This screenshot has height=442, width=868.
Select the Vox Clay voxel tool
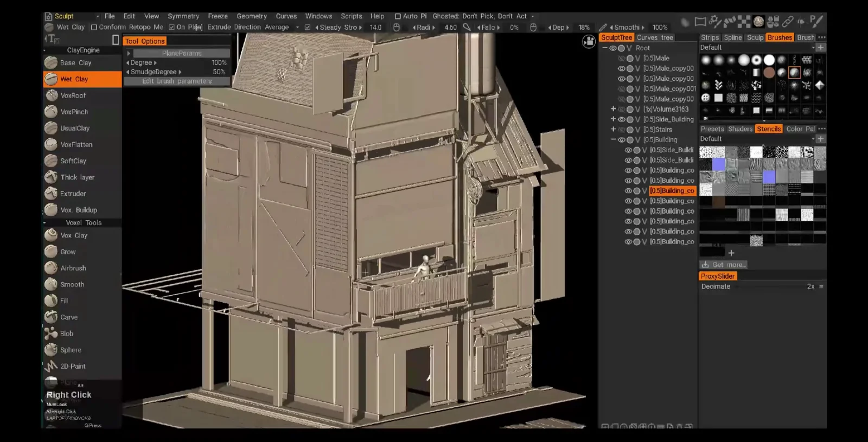tap(82, 235)
